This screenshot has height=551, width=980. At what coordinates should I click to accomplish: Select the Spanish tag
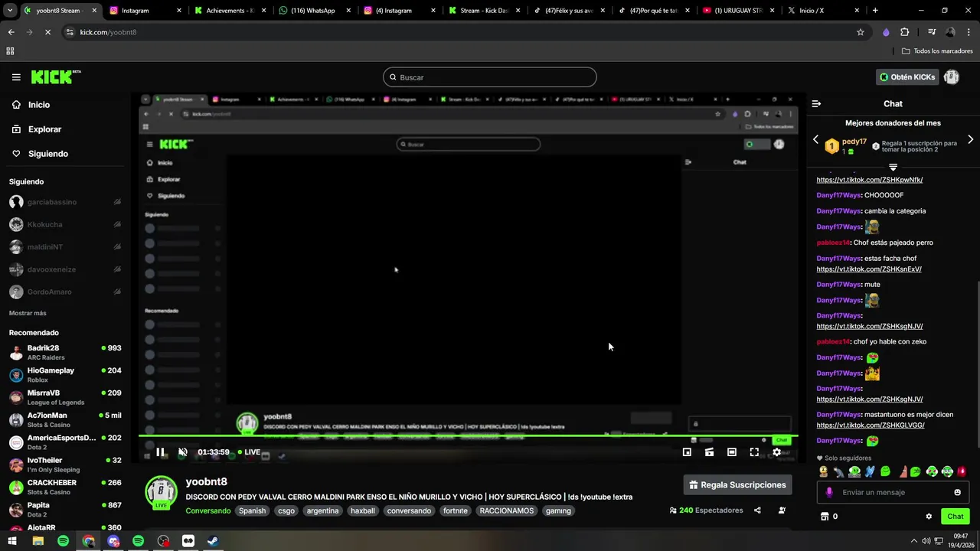pyautogui.click(x=252, y=510)
